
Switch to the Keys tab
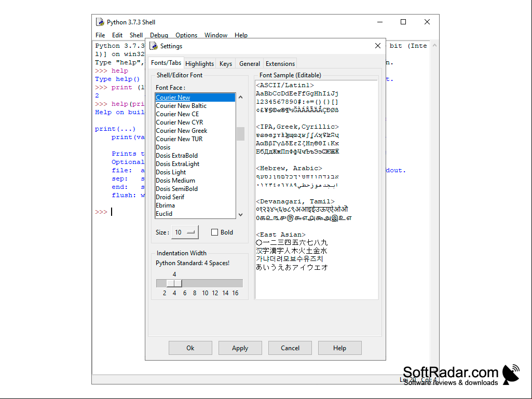coord(226,63)
